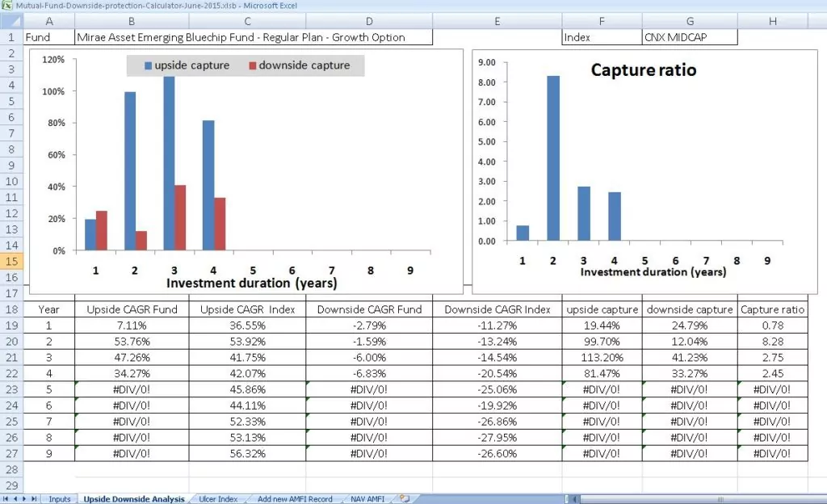The width and height of the screenshot is (827, 504).
Task: Select the cell showing -20.54%
Action: pyautogui.click(x=497, y=373)
